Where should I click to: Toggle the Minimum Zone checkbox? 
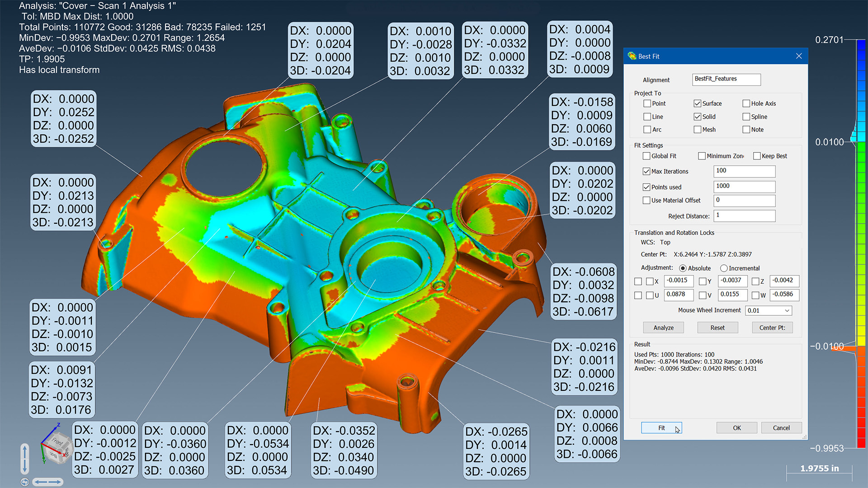(702, 156)
